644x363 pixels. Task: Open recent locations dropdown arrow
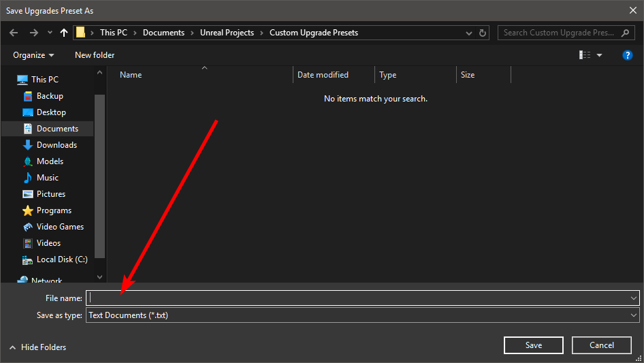(50, 33)
